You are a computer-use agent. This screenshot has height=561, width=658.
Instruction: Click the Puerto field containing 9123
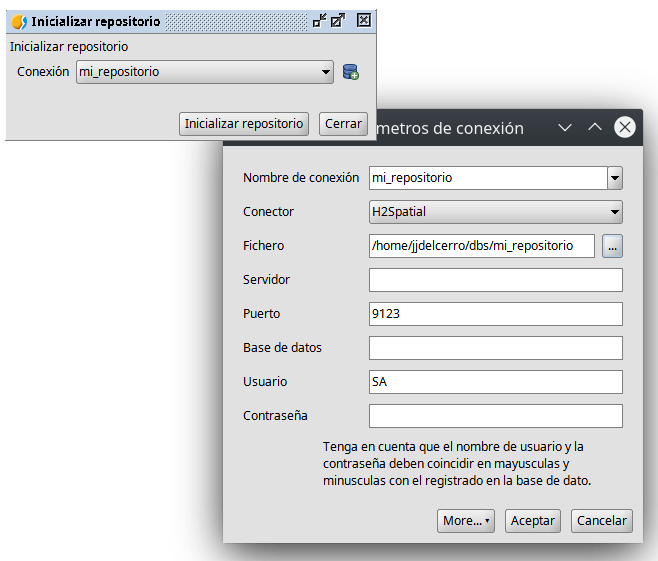click(x=495, y=314)
